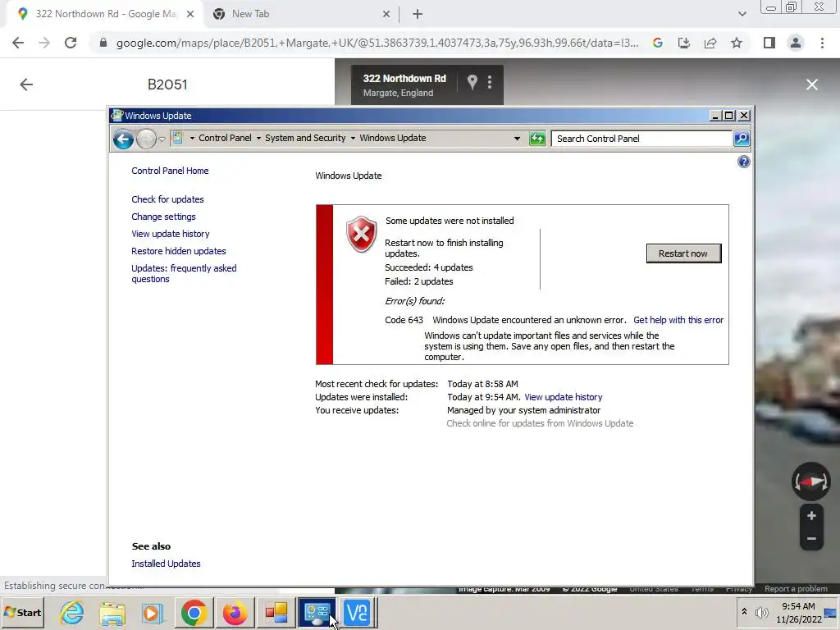Click the Search Control Panel field
This screenshot has height=630, width=840.
641,139
